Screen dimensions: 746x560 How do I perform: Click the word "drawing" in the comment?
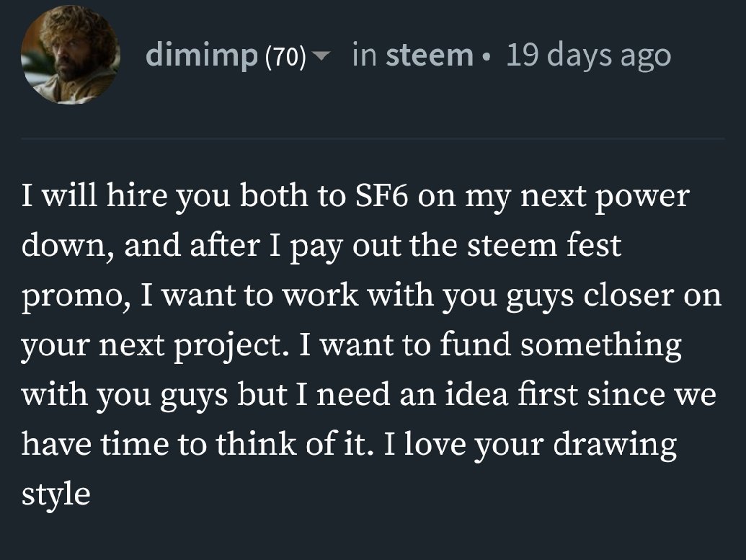pyautogui.click(x=615, y=445)
